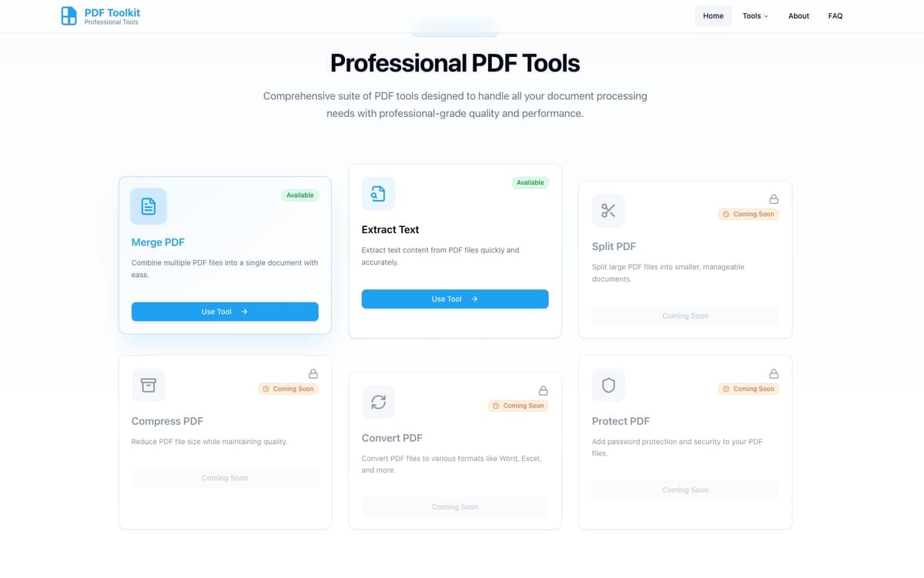Click the Available badge on Merge PDF card
924x578 pixels.
coord(300,195)
